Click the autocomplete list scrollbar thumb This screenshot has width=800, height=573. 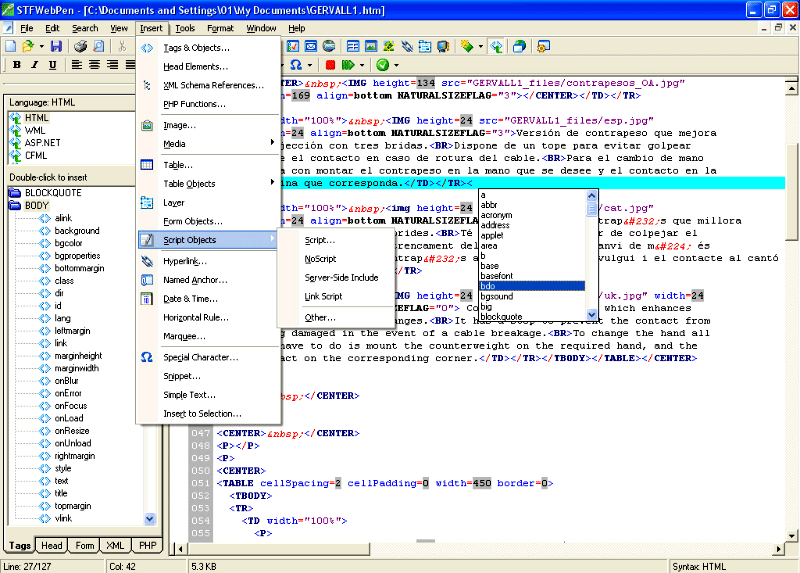point(591,209)
